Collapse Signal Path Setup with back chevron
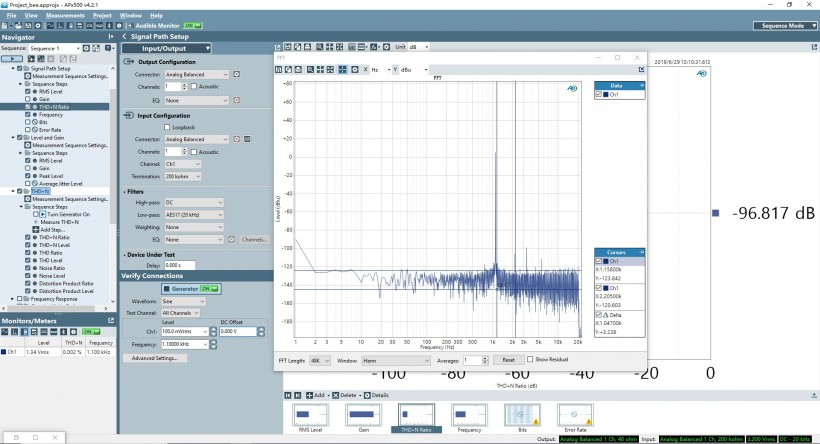Screen dimensions: 820x444 (124, 36)
